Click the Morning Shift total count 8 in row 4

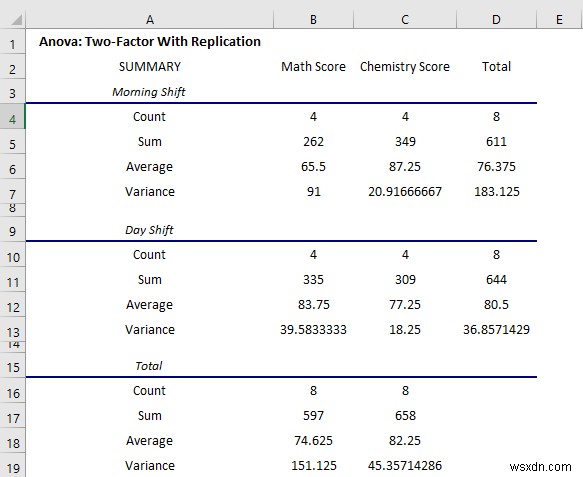tap(496, 116)
